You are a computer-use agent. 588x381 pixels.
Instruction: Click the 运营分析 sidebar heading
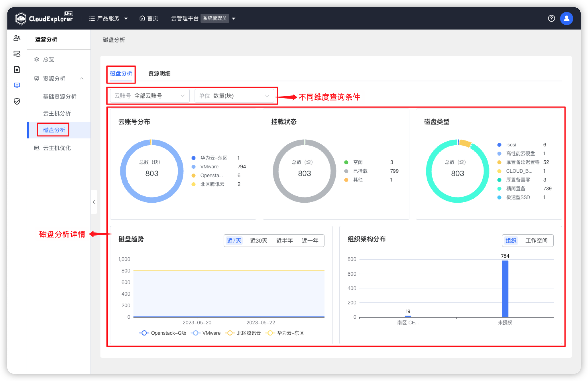pyautogui.click(x=46, y=39)
